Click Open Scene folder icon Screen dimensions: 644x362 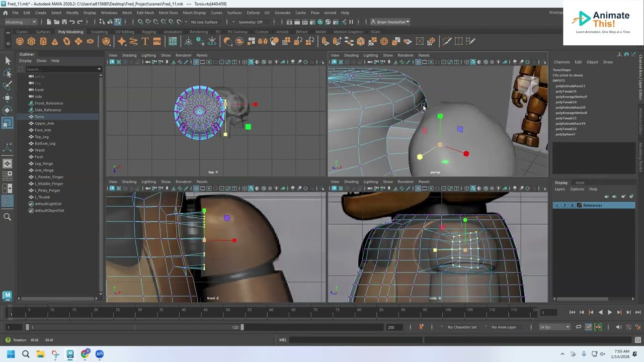click(56, 22)
